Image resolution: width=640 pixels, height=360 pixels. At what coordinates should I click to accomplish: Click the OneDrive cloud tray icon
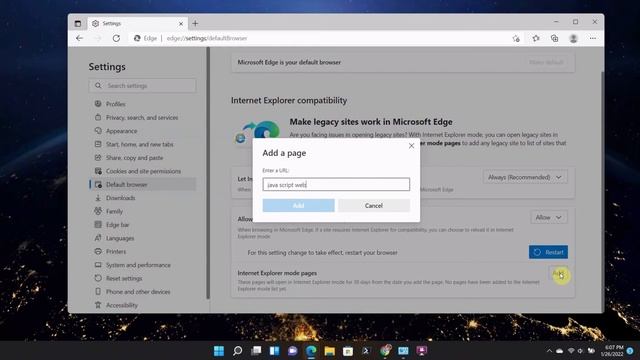point(560,351)
